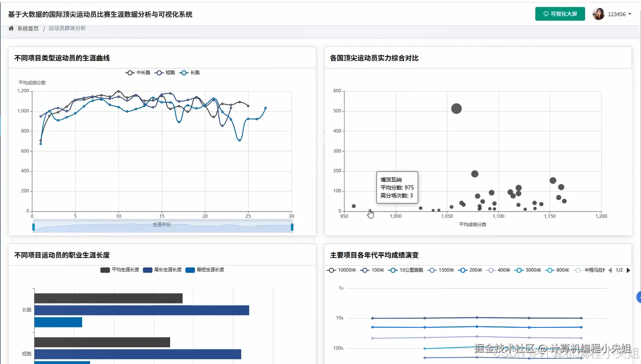Click the left handle of 生涯年份 zoom slider
The width and height of the screenshot is (641, 364).
coord(33,227)
